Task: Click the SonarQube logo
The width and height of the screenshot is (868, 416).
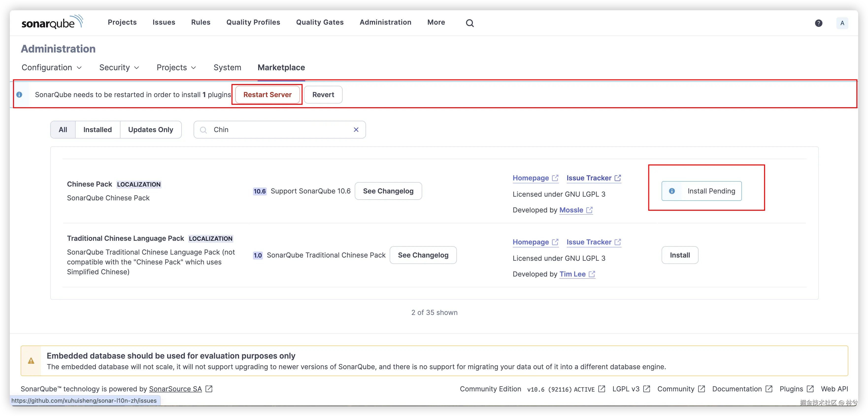Action: [x=52, y=22]
